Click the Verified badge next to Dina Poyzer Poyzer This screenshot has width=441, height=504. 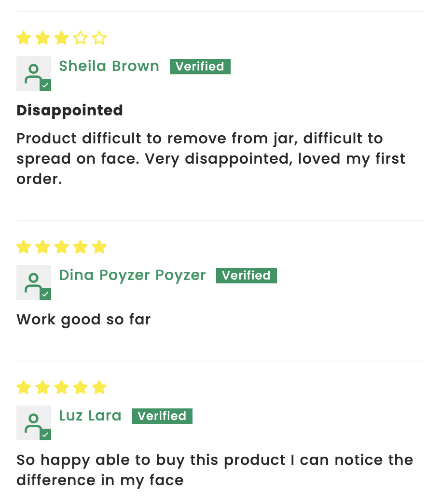point(247,276)
